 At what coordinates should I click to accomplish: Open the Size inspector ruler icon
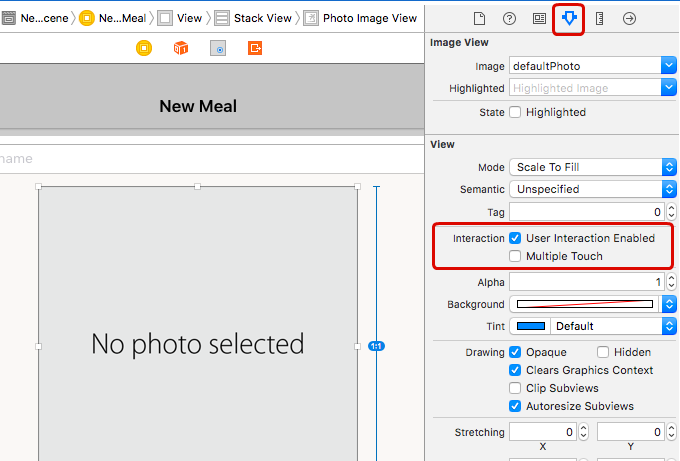coord(599,19)
